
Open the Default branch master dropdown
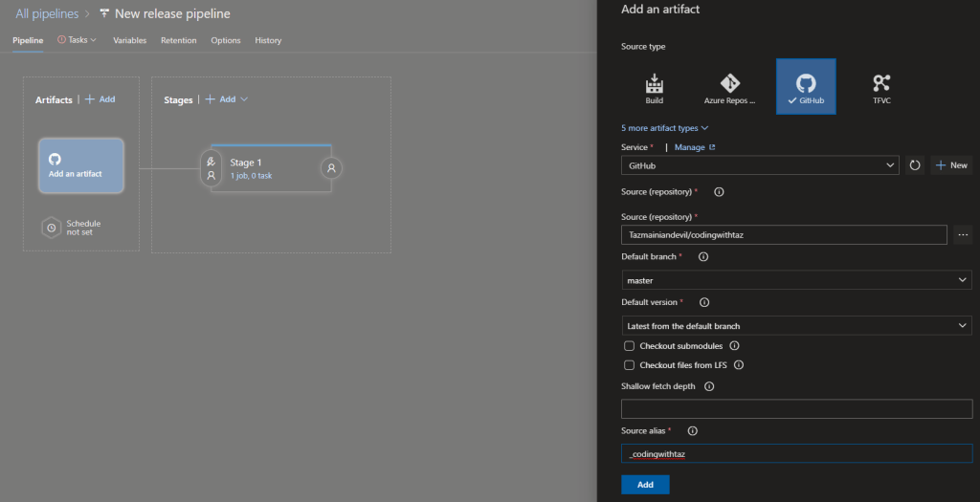(796, 280)
